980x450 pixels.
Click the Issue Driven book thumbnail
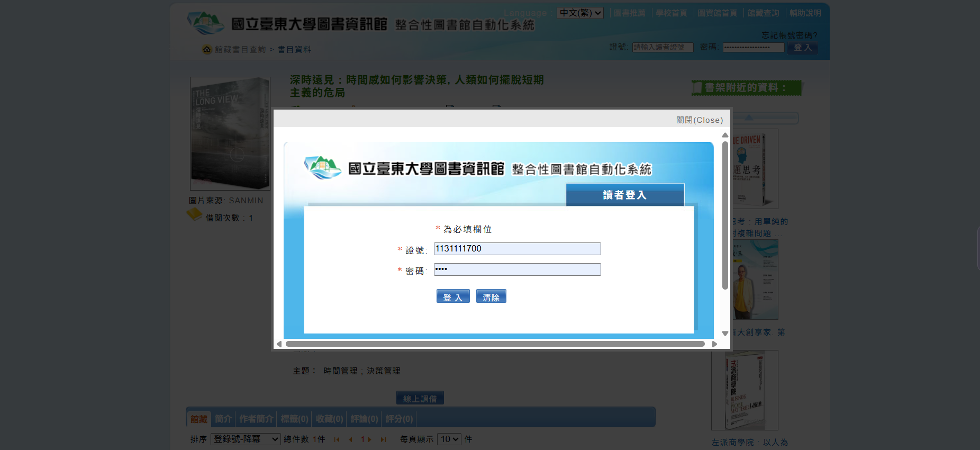tap(754, 169)
